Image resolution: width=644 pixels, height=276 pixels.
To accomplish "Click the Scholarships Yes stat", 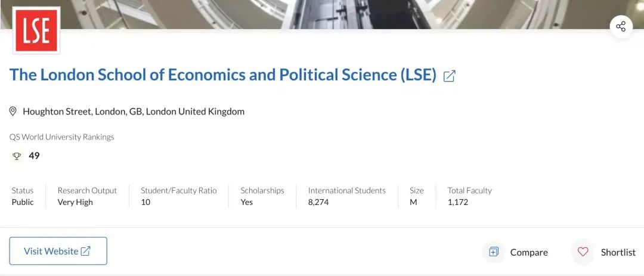I will 262,196.
